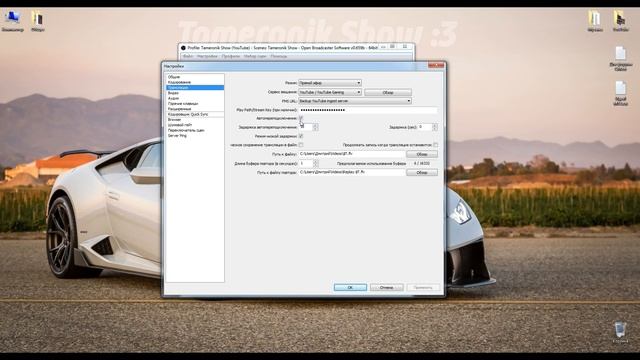The image size is (640, 360).
Task: Click the Отмена button
Action: coord(387,287)
